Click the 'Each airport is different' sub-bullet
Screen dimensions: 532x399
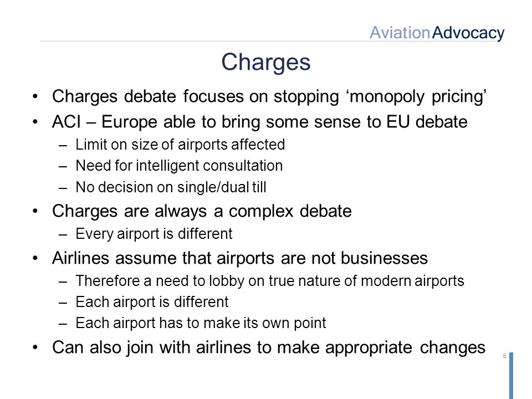[x=152, y=302]
